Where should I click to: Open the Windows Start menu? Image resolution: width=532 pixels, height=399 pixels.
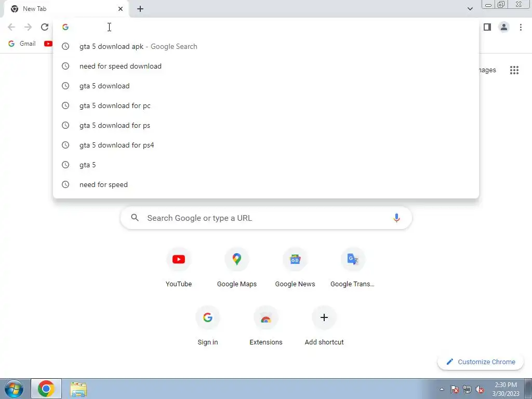(14, 389)
